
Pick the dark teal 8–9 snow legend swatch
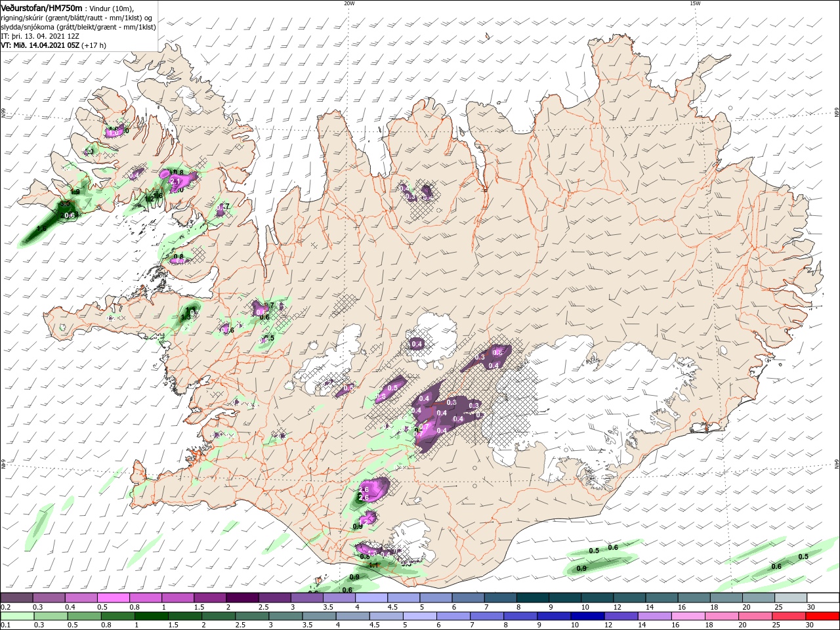coord(533,598)
